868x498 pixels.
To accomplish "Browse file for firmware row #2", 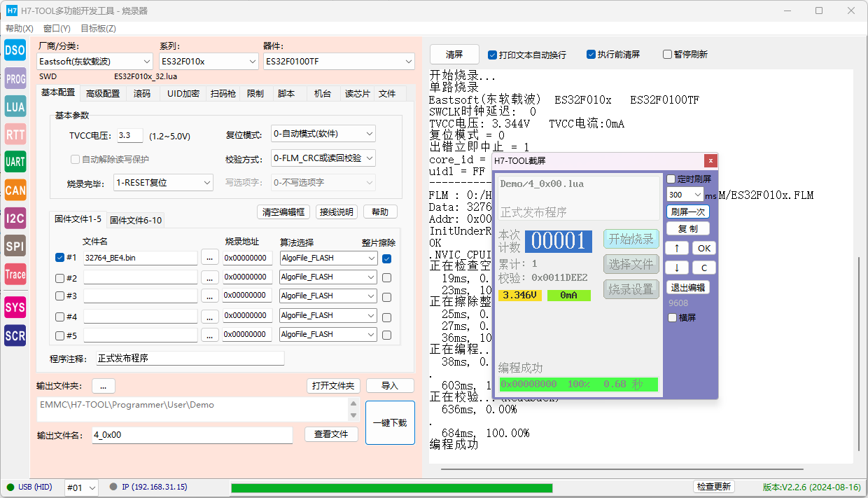I will point(210,277).
